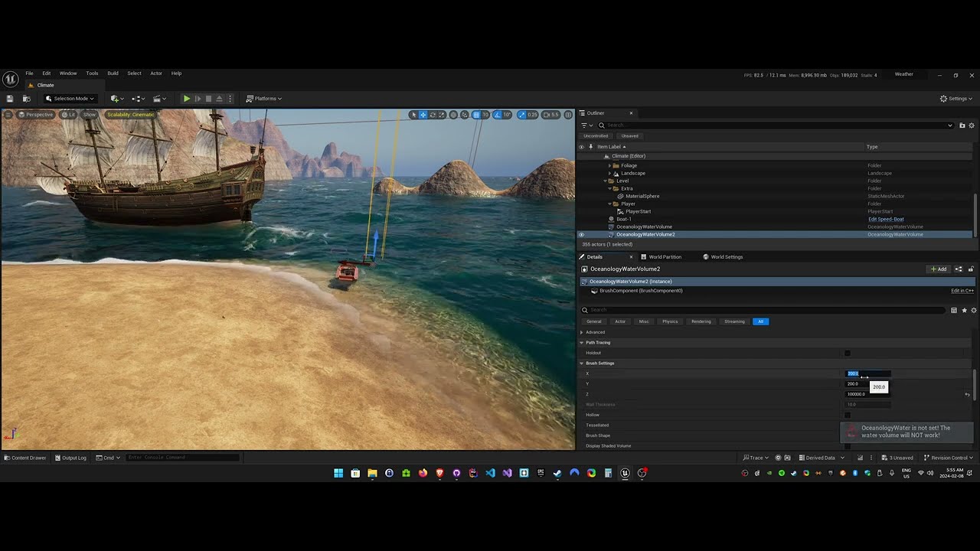Select the General filter in Details

[x=594, y=321]
